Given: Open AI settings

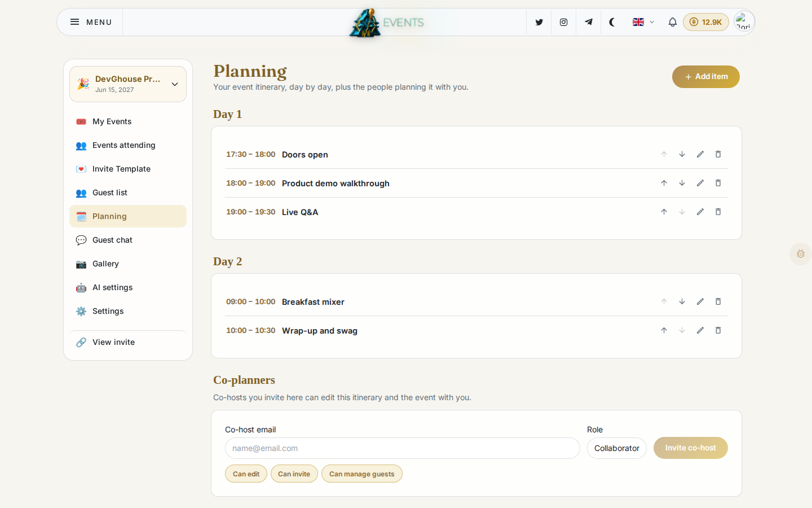Looking at the screenshot, I should (128, 287).
